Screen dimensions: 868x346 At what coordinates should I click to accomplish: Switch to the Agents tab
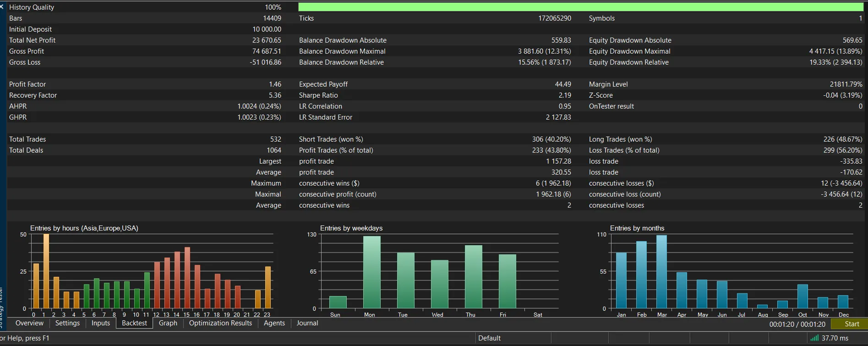point(274,323)
